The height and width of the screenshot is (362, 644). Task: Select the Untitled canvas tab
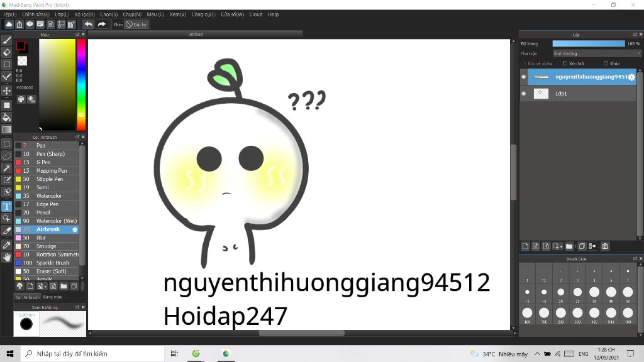coord(196,34)
